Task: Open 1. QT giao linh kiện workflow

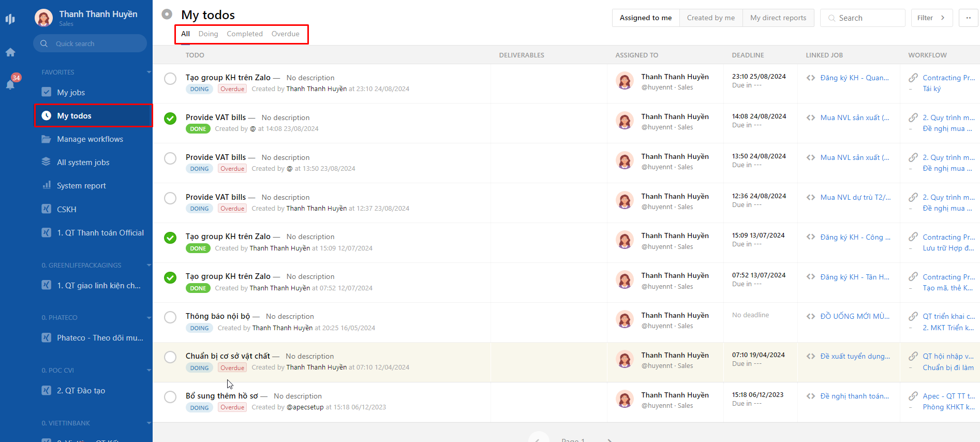Action: (x=98, y=285)
